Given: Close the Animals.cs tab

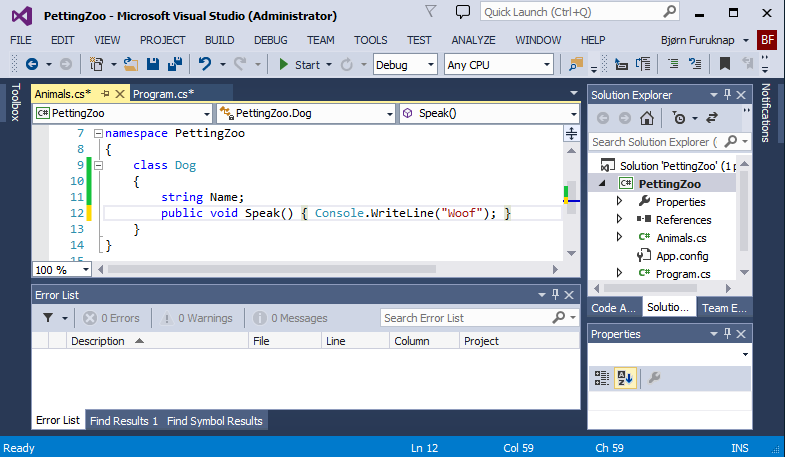Looking at the screenshot, I should tap(120, 94).
